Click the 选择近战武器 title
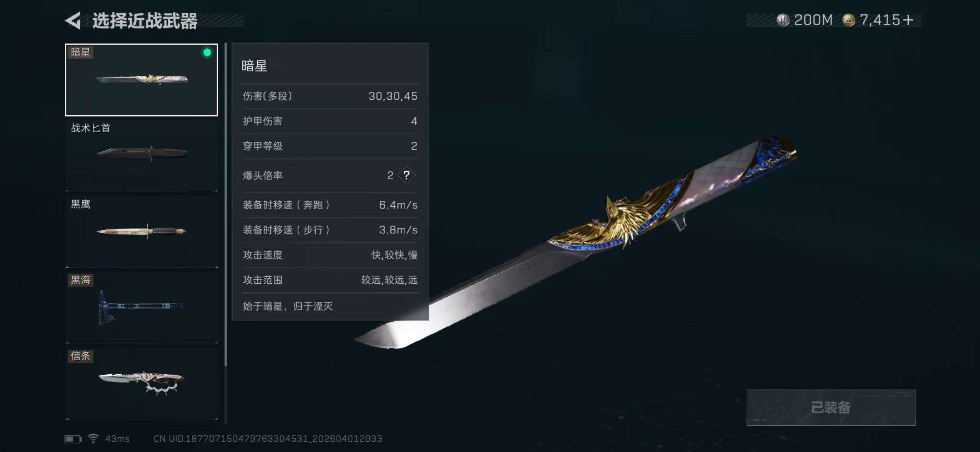This screenshot has height=452, width=980. pyautogui.click(x=145, y=21)
